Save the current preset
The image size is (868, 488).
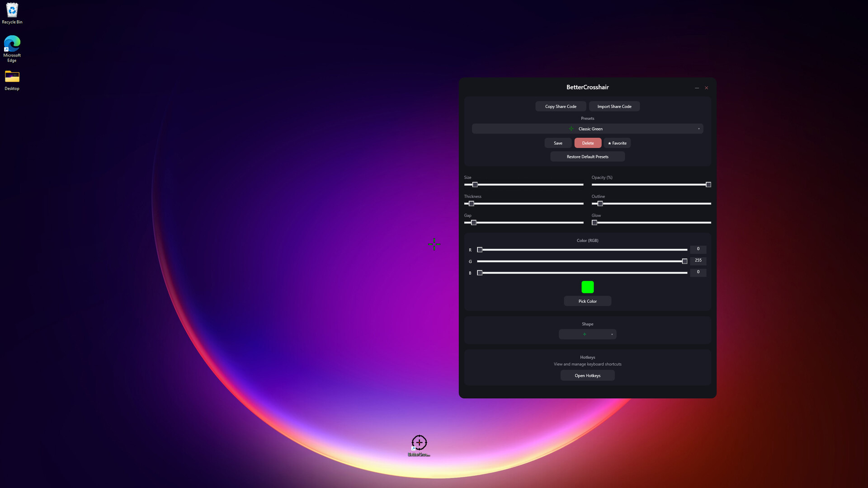click(558, 143)
